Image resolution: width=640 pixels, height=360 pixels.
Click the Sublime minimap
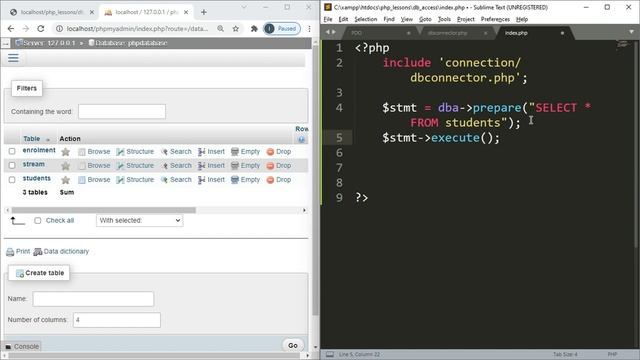pos(623,45)
